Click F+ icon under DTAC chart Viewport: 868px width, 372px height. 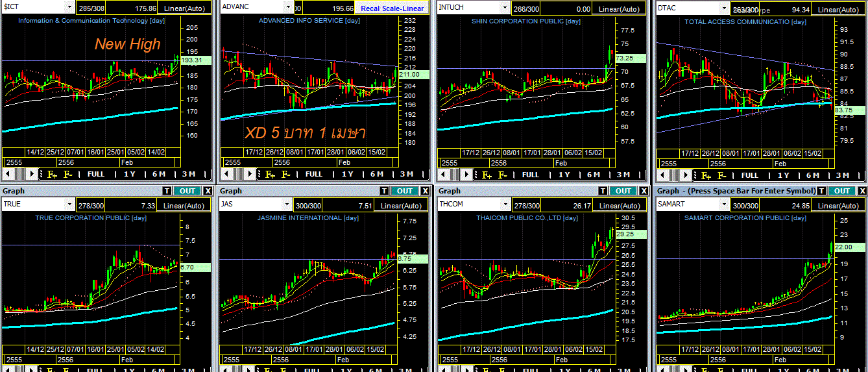pos(706,175)
